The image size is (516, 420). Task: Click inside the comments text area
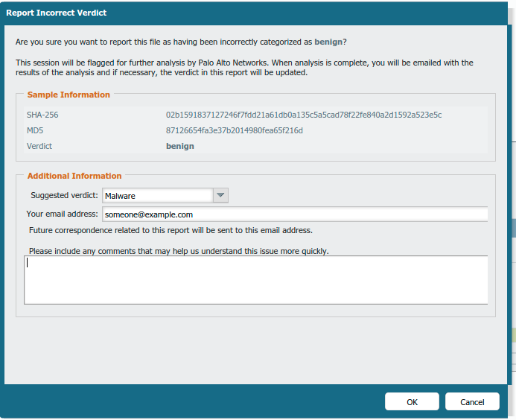click(255, 280)
